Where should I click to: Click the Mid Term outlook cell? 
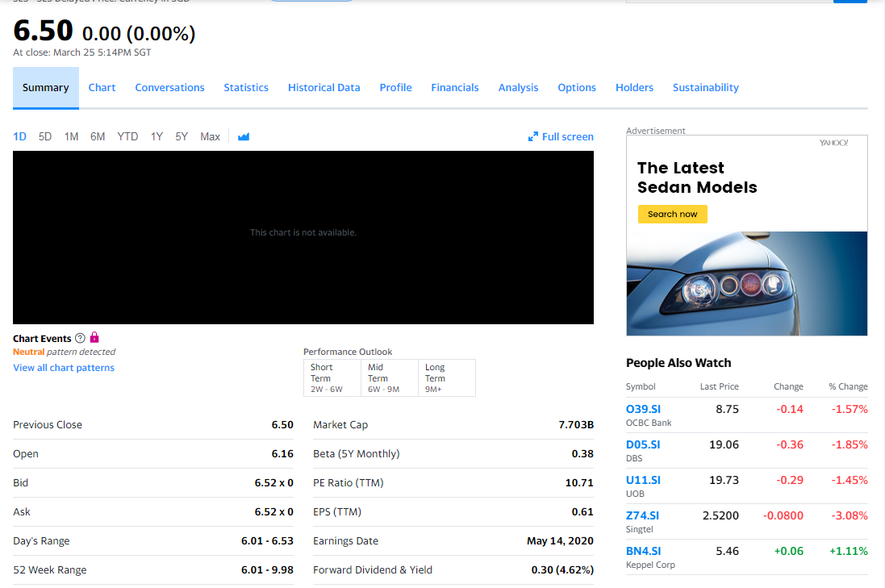coord(390,378)
